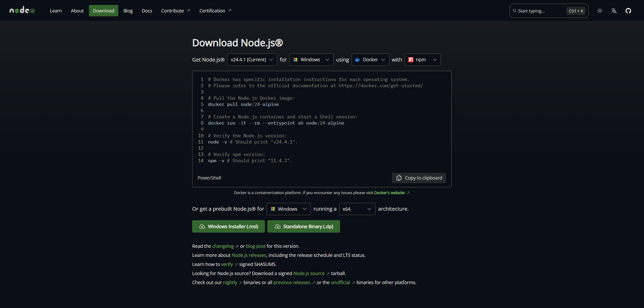Open the Certification nav item

(x=215, y=11)
